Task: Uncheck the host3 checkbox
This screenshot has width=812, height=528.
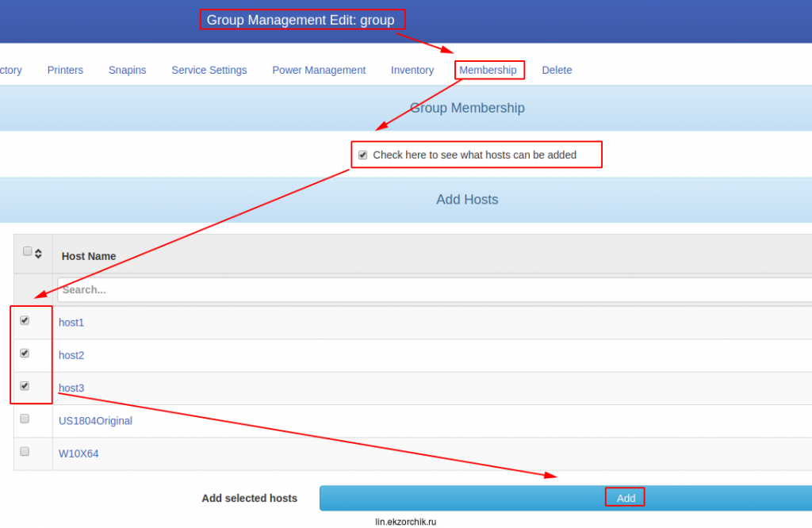Action: click(x=25, y=386)
